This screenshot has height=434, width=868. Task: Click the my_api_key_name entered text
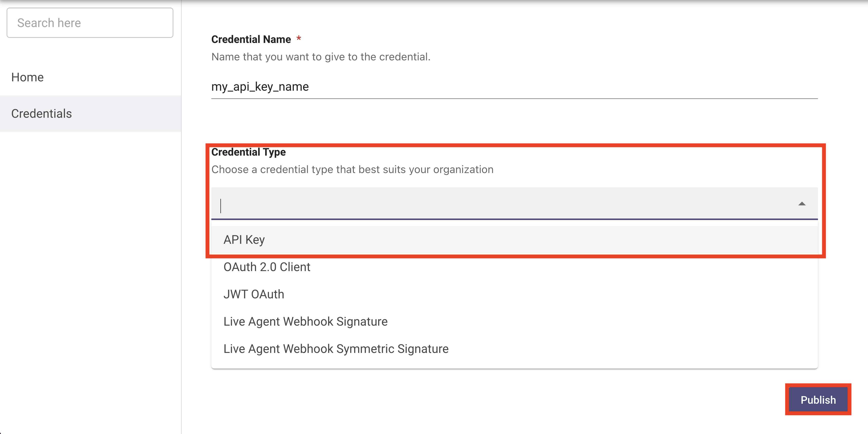(260, 87)
